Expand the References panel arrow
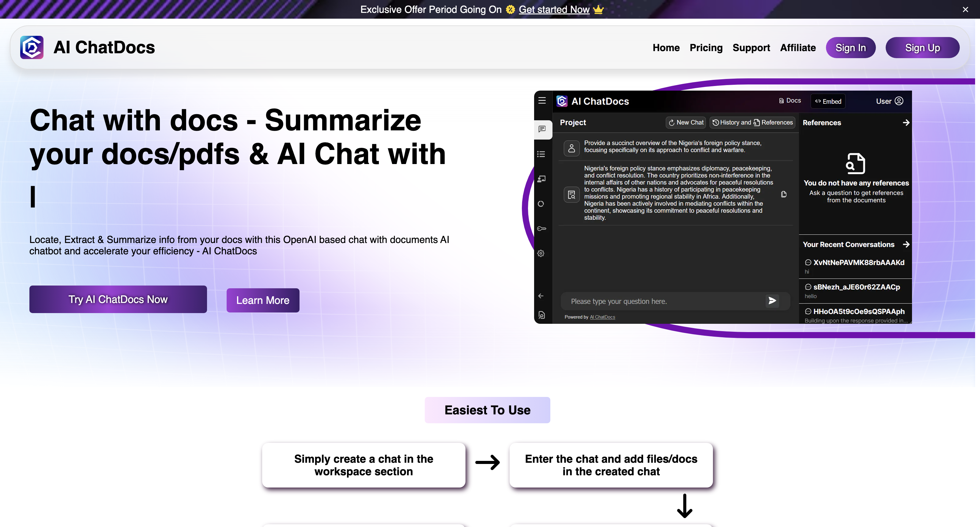The image size is (980, 527). tap(906, 122)
